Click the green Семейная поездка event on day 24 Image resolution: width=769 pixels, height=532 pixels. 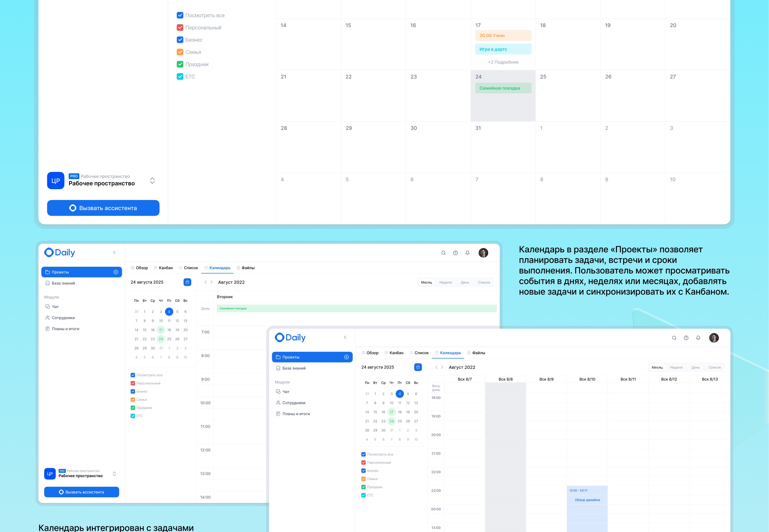pyautogui.click(x=503, y=88)
